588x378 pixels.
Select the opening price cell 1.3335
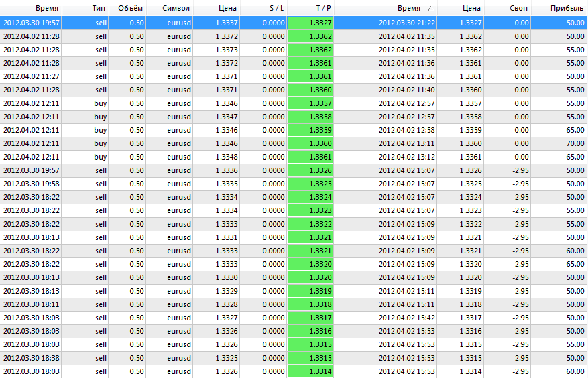[217, 184]
